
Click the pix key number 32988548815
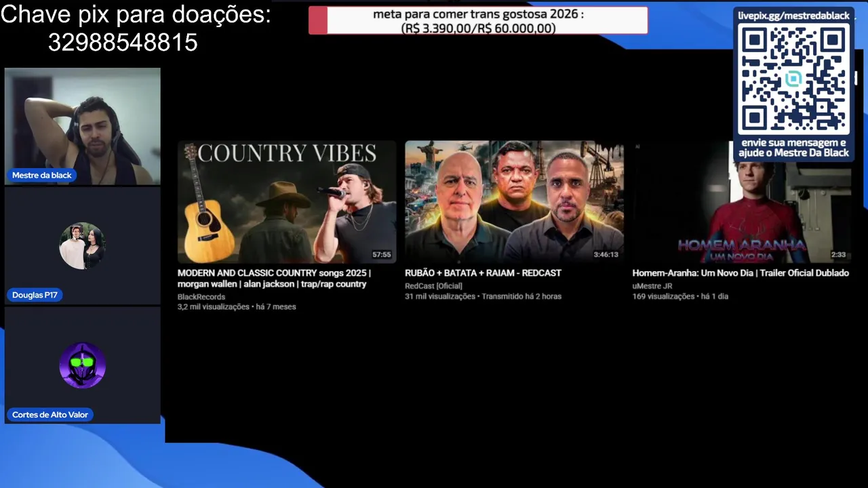point(123,43)
